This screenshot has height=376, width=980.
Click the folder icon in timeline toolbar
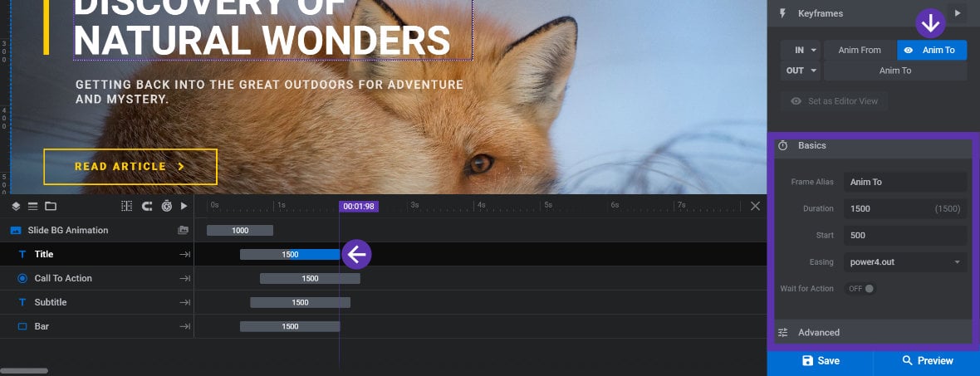click(51, 206)
